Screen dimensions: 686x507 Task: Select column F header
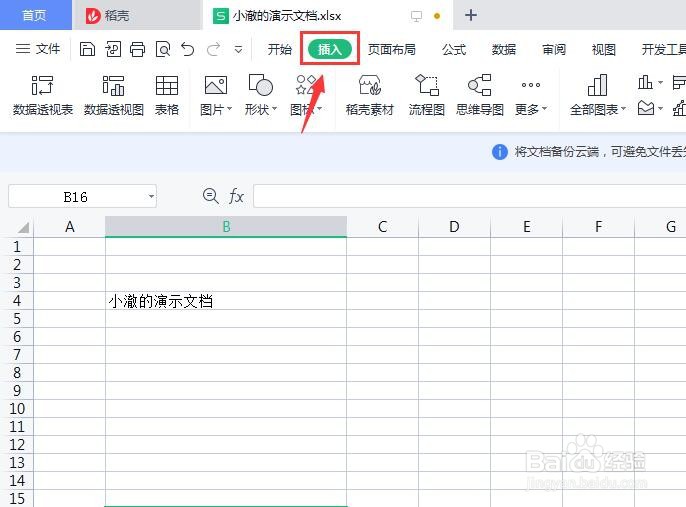[x=598, y=227]
